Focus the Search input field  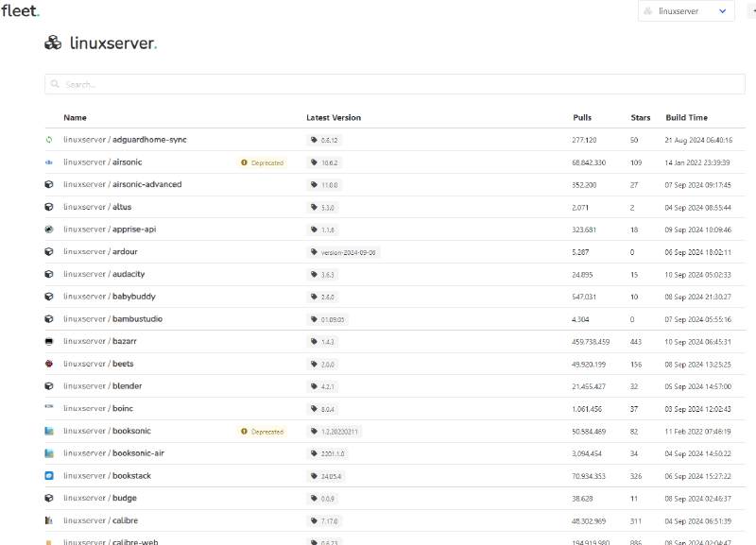(395, 84)
